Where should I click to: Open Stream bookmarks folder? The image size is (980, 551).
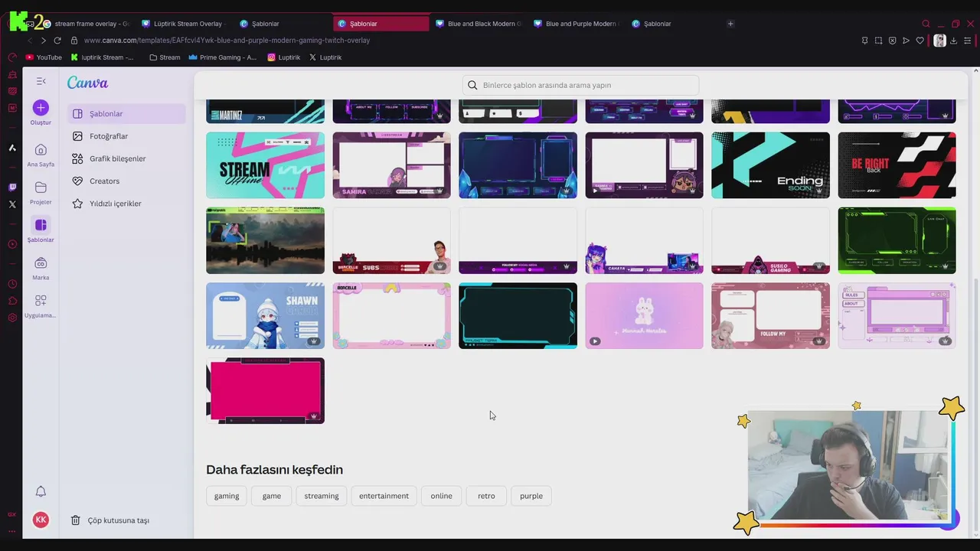point(165,57)
